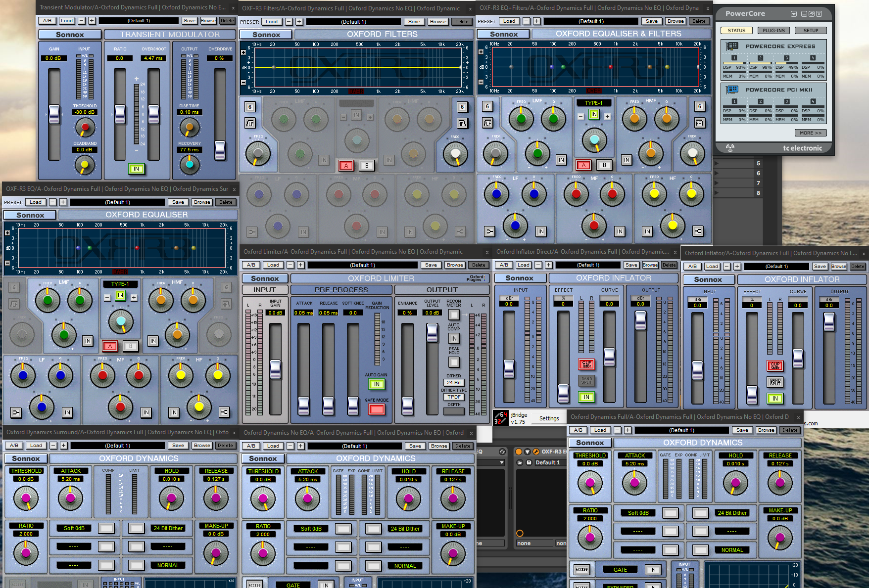Zoom in graph scale in Equaliser & Filters
Screen dimensions: 869x588
[x=481, y=52]
